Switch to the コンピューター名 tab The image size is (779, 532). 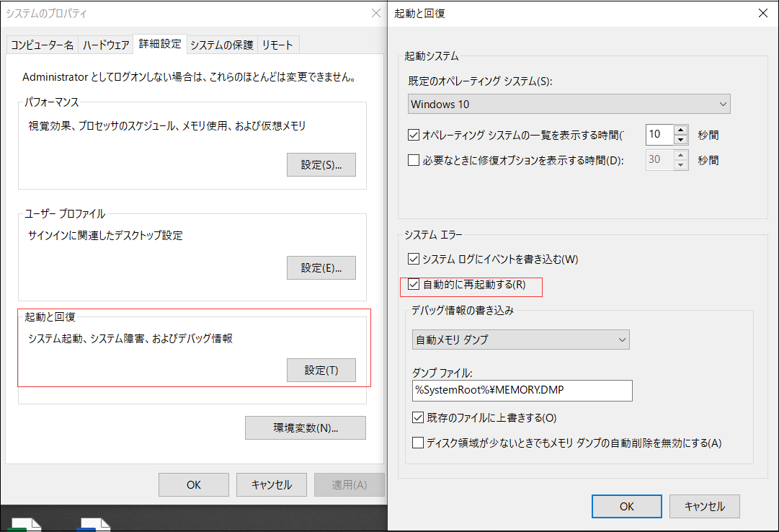[43, 45]
